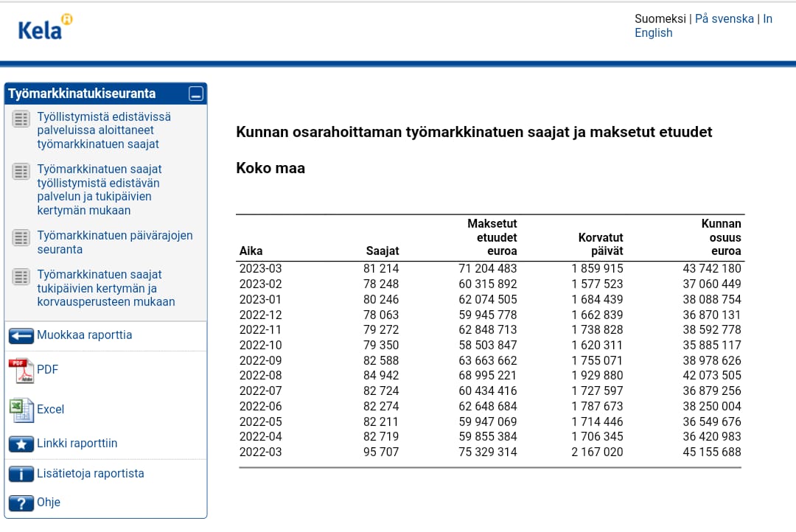Click the Excel spreadsheet icon

(x=21, y=410)
